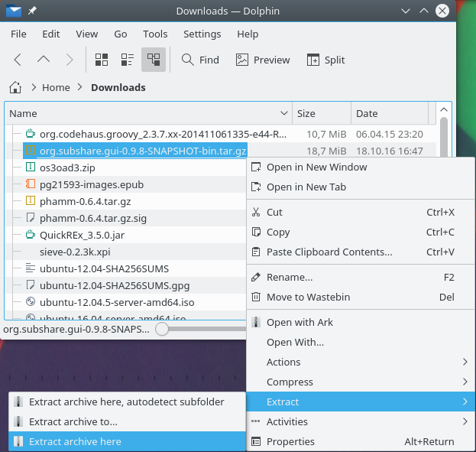Switch to Icons view mode
Screen dimensions: 476x452
pyautogui.click(x=101, y=60)
